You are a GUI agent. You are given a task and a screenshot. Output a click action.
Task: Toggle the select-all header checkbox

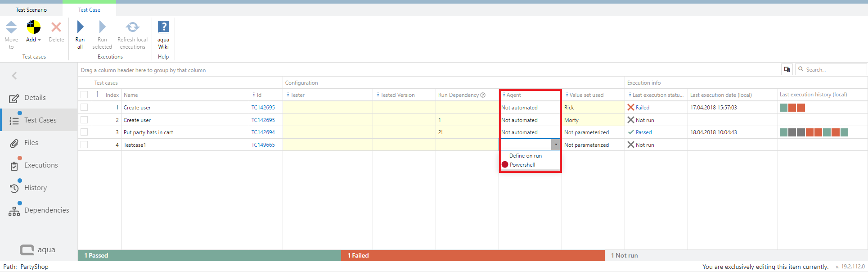tap(84, 95)
